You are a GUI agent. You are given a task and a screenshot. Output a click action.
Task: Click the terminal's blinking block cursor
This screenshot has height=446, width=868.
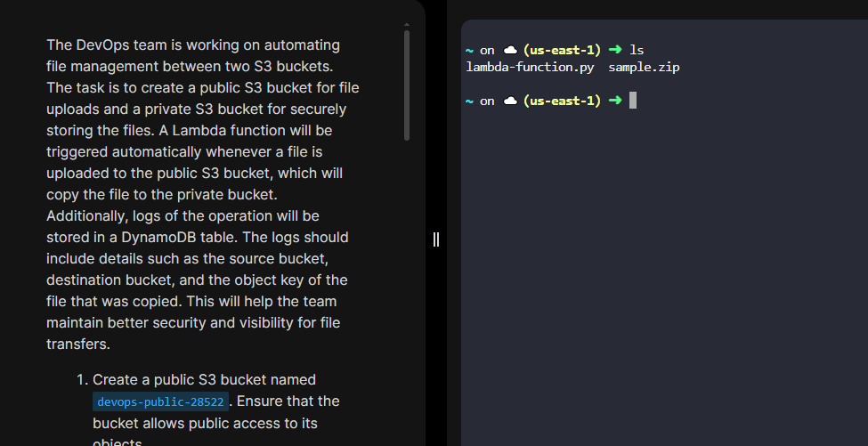632,101
